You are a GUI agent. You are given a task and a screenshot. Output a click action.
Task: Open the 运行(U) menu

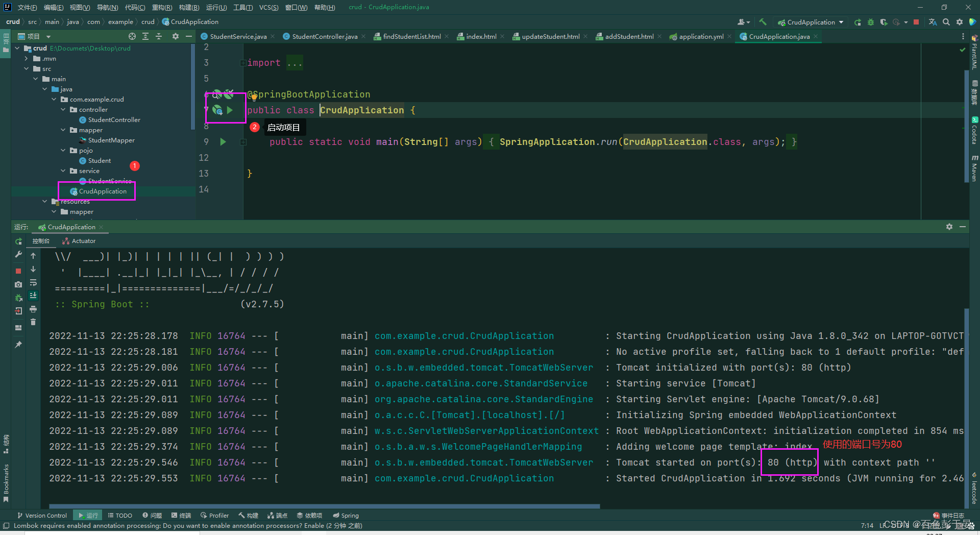216,7
